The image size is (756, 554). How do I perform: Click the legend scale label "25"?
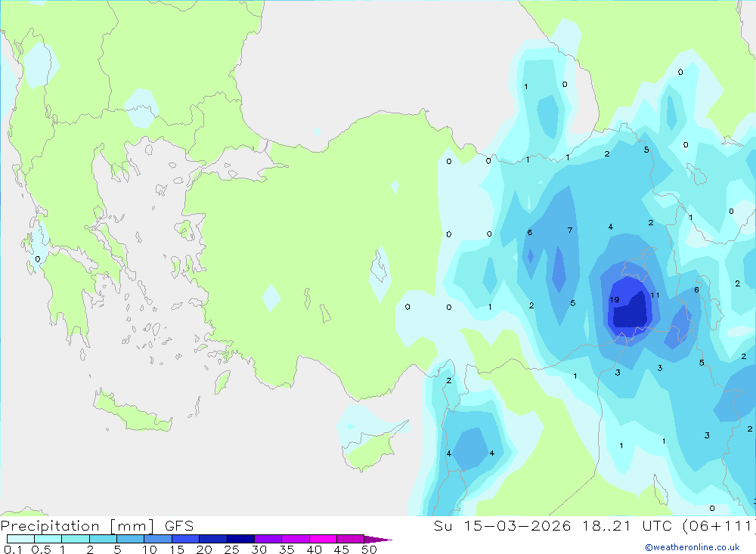231,549
